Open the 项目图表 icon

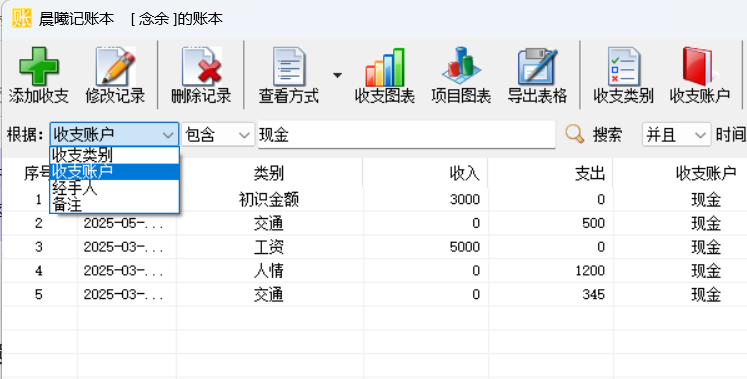click(x=461, y=67)
